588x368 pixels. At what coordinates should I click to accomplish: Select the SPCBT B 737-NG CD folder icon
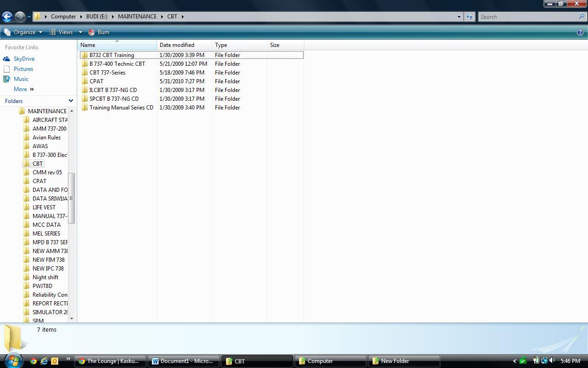(85, 99)
